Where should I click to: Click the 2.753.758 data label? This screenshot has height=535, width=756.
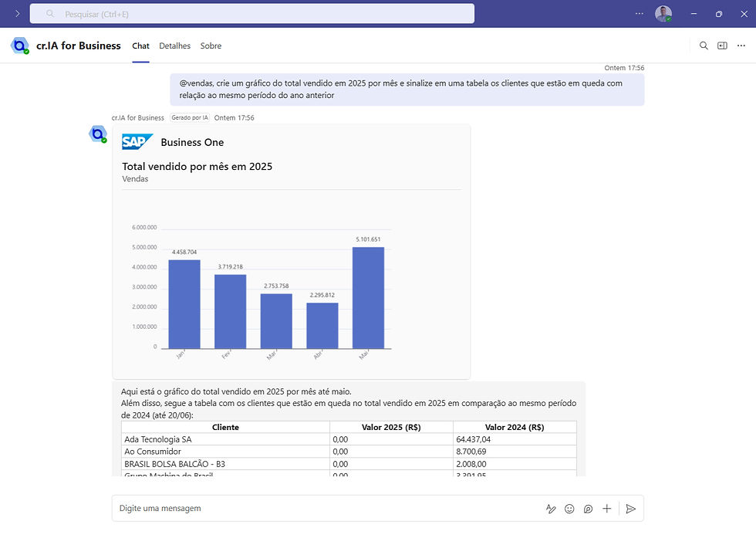276,286
